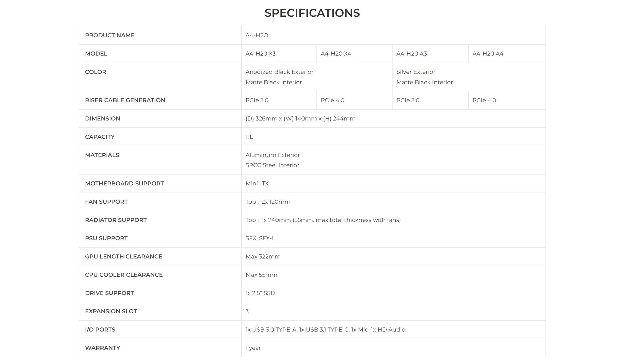Click the Aluminum Exterior materials text
The image size is (625, 364).
point(273,155)
